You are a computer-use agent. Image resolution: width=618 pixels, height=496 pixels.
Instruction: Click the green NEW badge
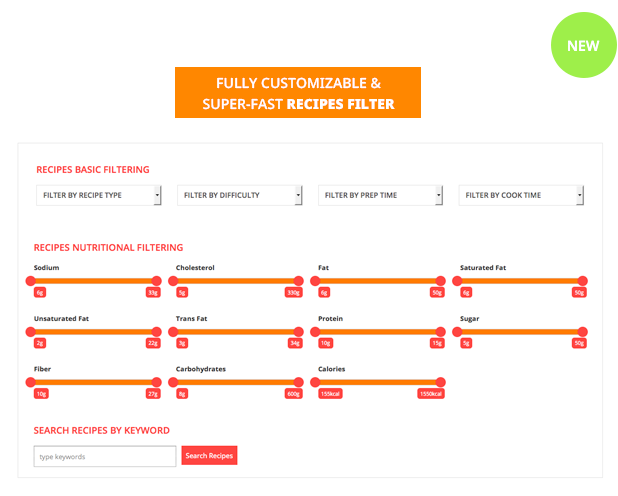(x=583, y=45)
